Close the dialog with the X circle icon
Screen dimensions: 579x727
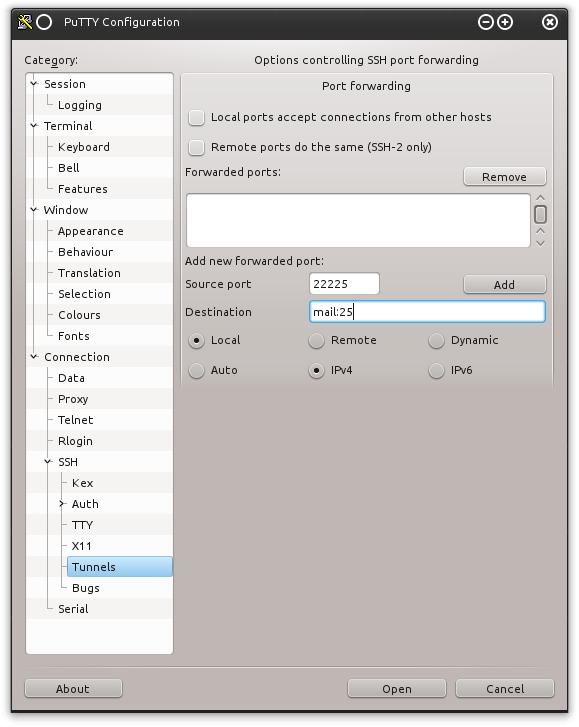pyautogui.click(x=550, y=22)
